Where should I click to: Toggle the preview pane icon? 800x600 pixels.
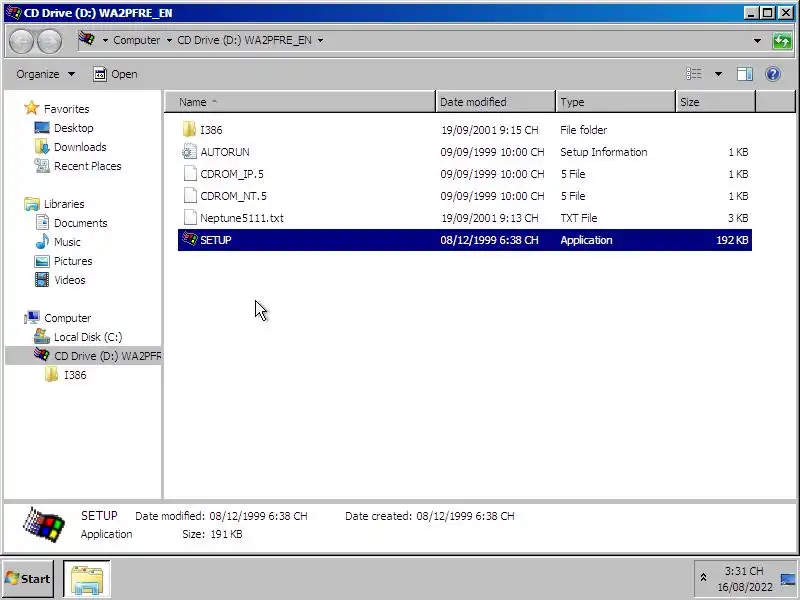(744, 74)
